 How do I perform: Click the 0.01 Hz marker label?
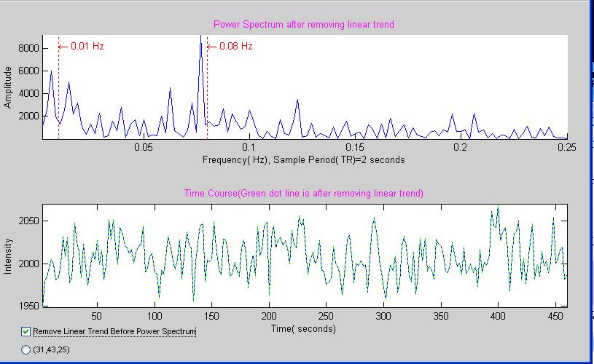tap(87, 46)
